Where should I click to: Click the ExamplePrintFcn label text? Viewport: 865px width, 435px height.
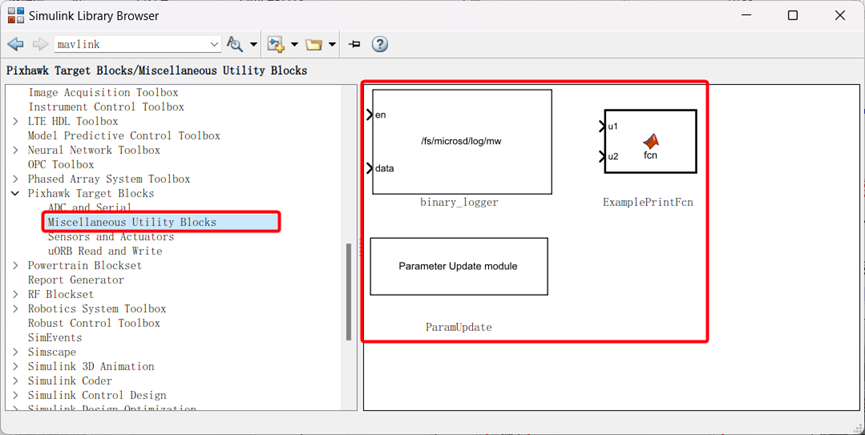648,202
